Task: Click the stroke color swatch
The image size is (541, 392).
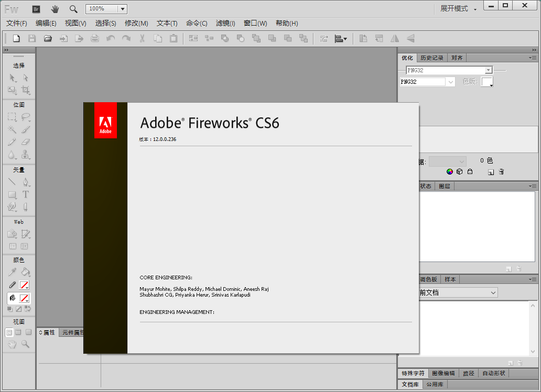Action: click(x=24, y=285)
